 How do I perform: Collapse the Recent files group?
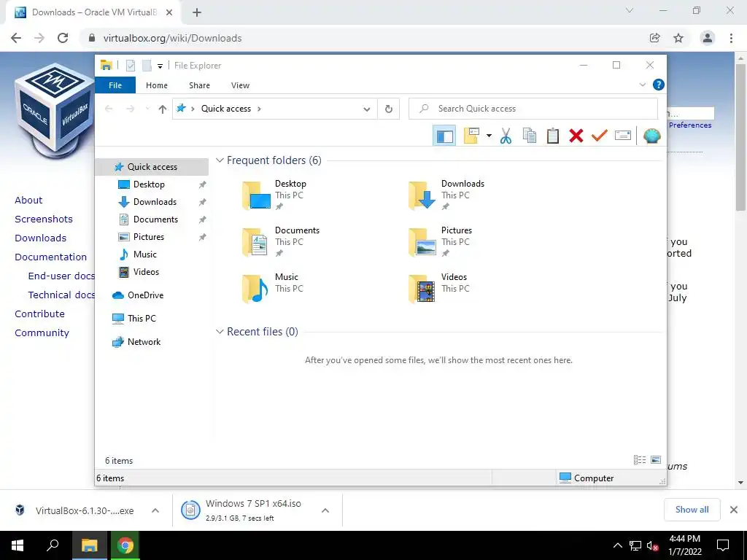(x=220, y=332)
